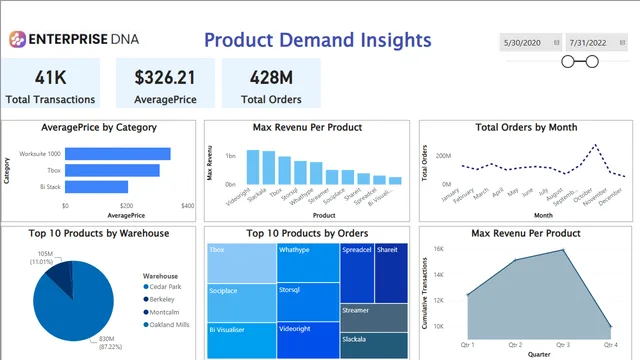Click the Product Demand Insights heading
This screenshot has height=360, width=640.
click(318, 40)
